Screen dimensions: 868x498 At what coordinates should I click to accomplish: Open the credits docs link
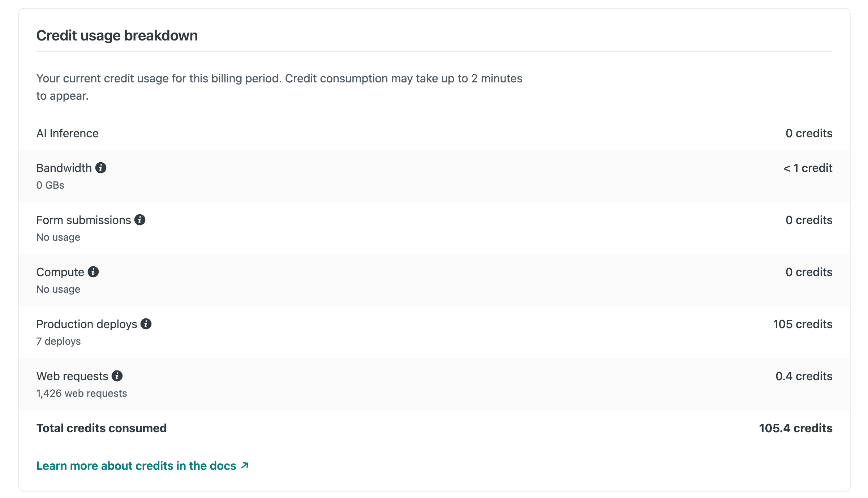coord(136,466)
